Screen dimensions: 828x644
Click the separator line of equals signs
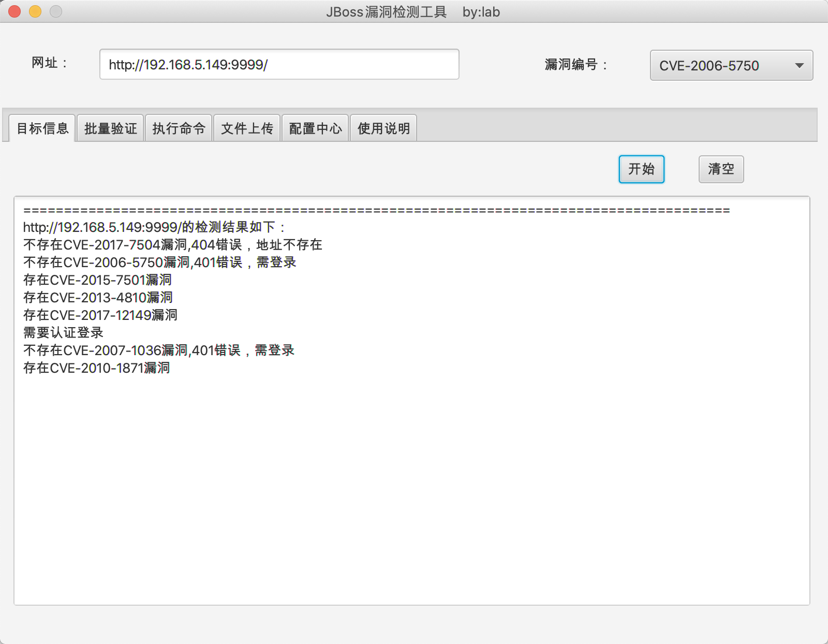(x=377, y=211)
